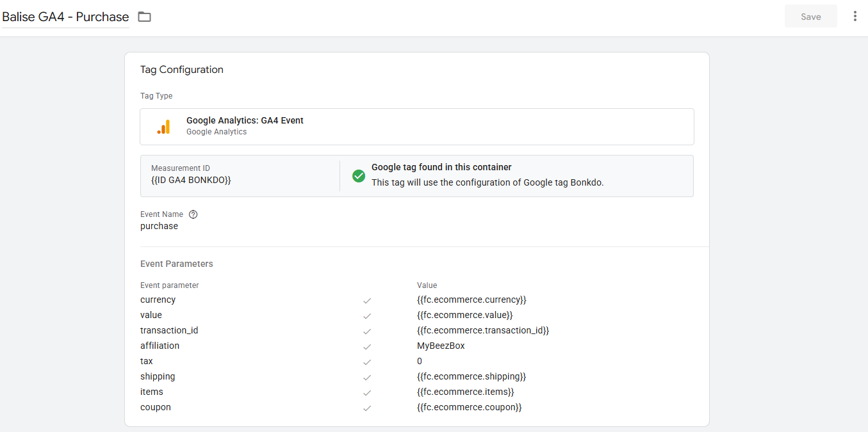
Task: Click the check mark in currency row
Action: (367, 300)
